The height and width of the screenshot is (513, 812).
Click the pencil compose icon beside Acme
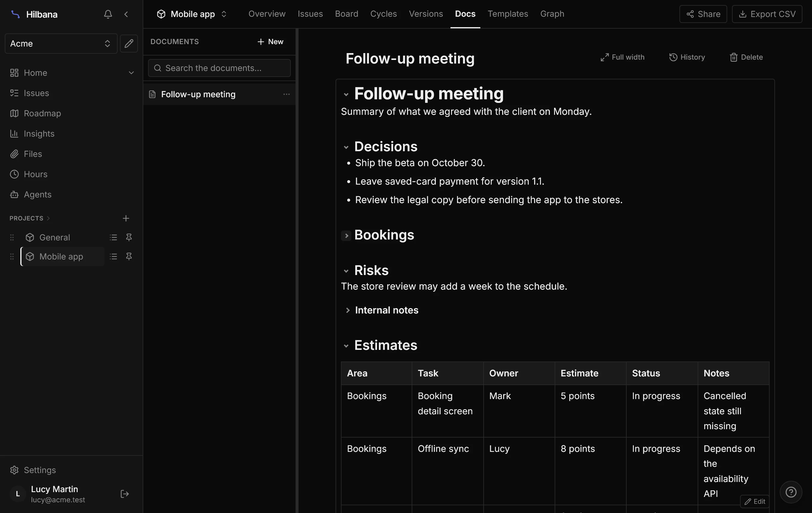129,44
